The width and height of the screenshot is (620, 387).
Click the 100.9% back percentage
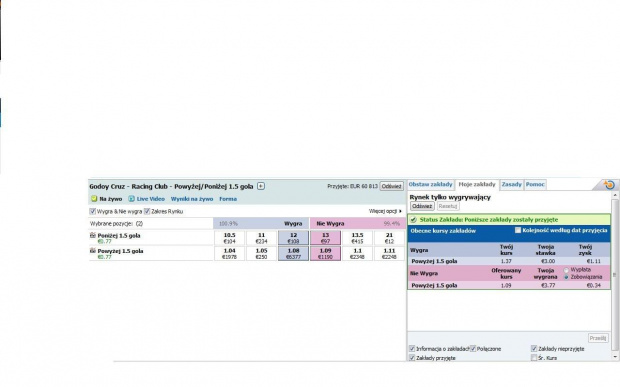pyautogui.click(x=228, y=223)
